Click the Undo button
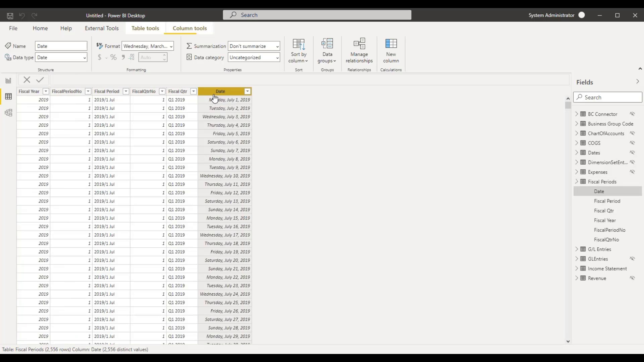Viewport: 644px width, 362px height. (x=22, y=15)
